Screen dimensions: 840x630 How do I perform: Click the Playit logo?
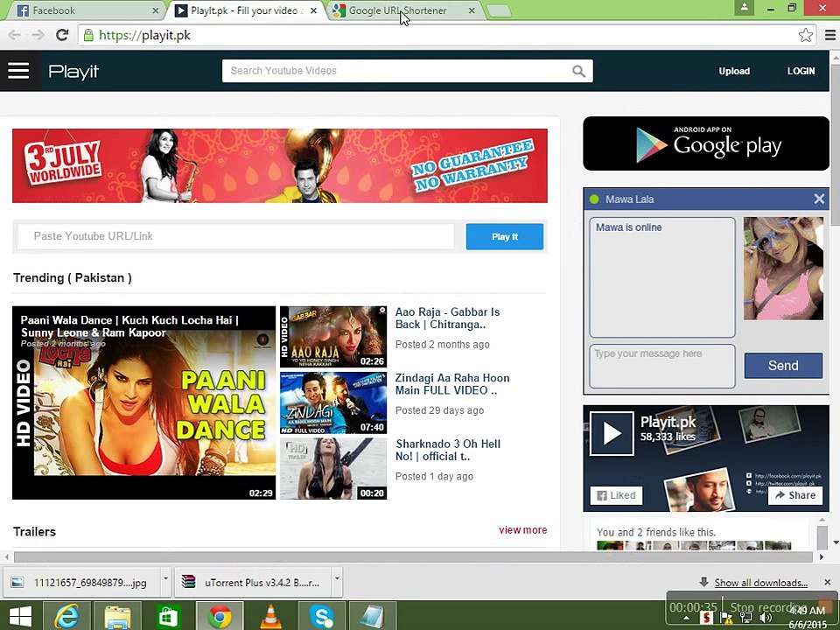(73, 71)
